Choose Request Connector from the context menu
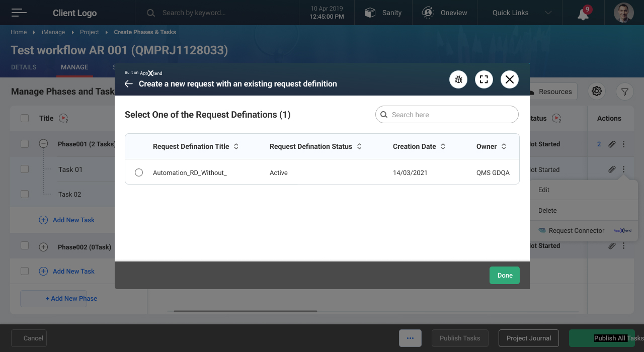The image size is (644, 352). coord(577,231)
